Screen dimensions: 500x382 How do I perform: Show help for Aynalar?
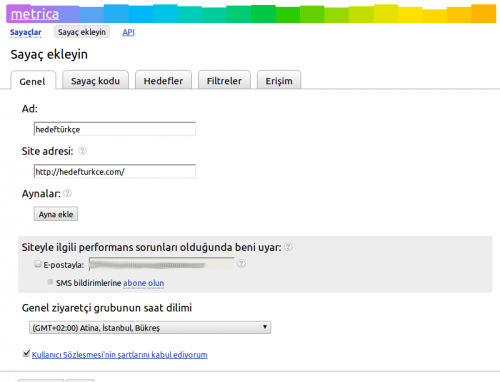[68, 193]
